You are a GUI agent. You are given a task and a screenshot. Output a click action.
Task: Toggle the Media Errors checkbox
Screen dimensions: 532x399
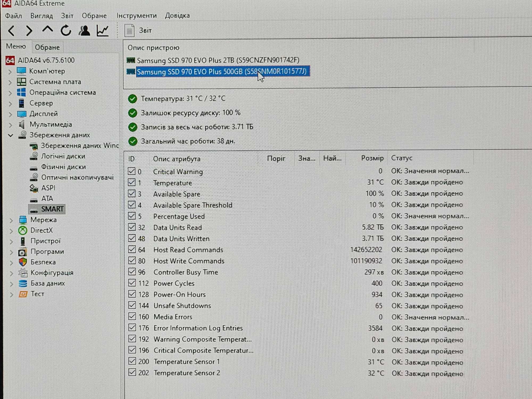(132, 316)
